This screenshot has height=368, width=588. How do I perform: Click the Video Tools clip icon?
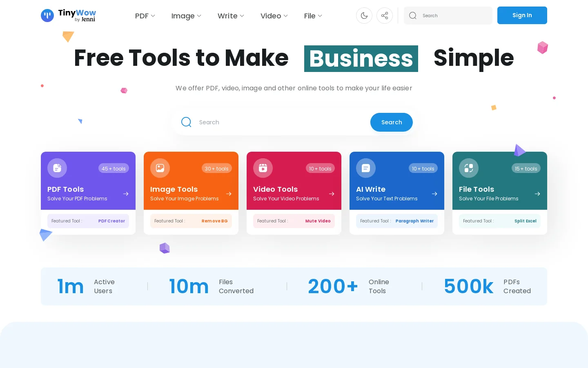263,168
